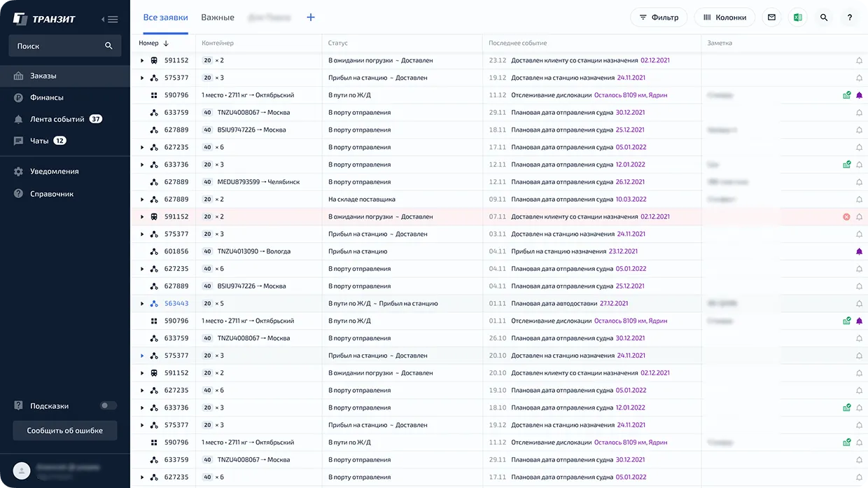Click the search magnifier in top toolbar
Screen dimensions: 868x488
tap(824, 18)
